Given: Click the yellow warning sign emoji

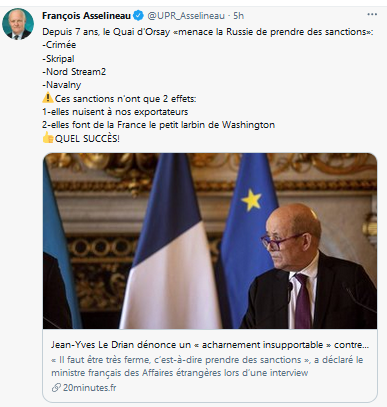Looking at the screenshot, I should (48, 98).
